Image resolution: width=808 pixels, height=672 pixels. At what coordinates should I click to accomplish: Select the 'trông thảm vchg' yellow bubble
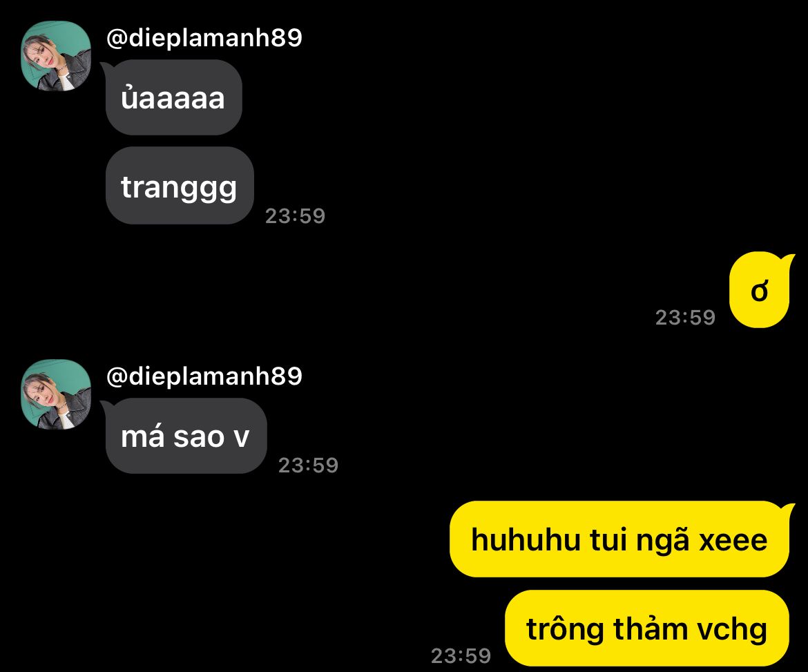coord(647,628)
